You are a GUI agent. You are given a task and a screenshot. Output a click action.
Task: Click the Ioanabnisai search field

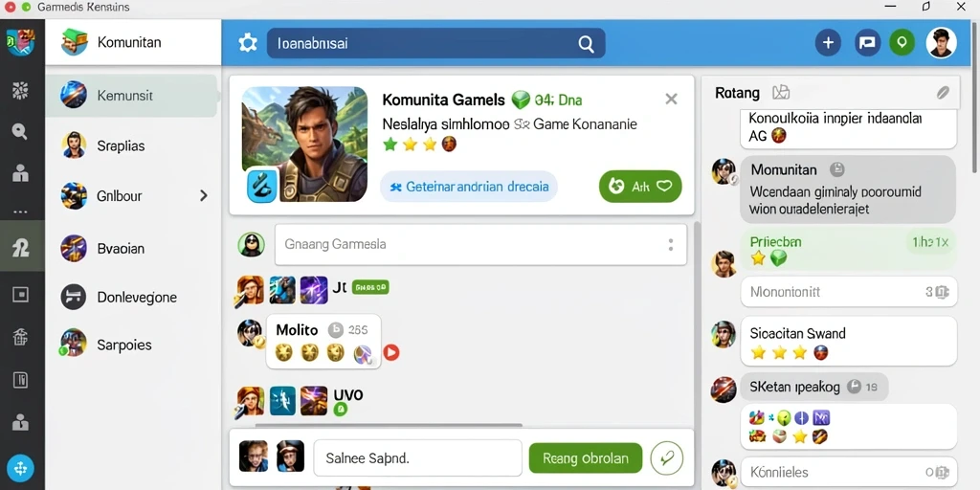[435, 43]
